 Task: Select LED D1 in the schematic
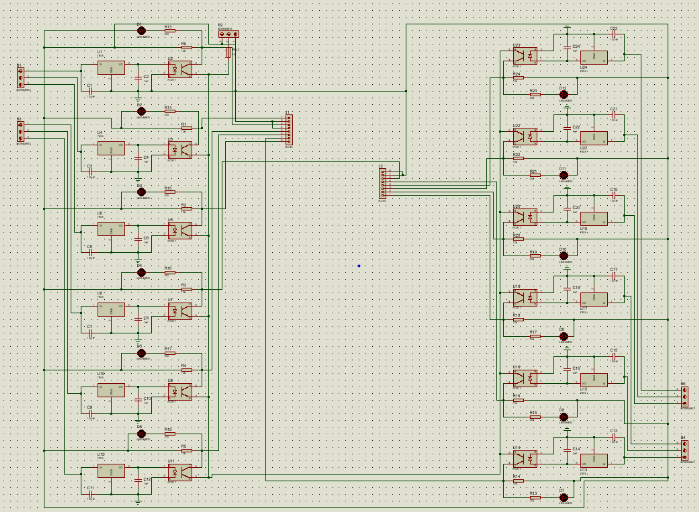point(141,31)
